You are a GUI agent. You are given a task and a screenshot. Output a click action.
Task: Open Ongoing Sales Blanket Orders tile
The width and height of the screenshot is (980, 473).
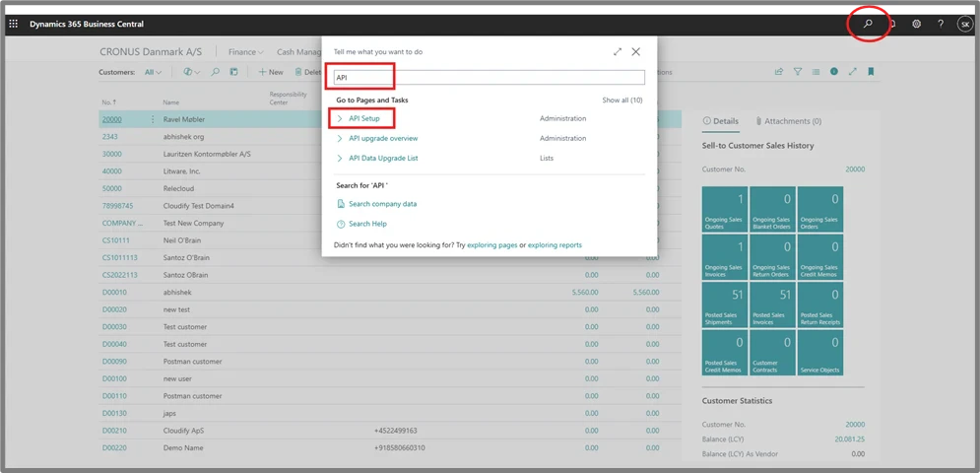click(x=772, y=209)
